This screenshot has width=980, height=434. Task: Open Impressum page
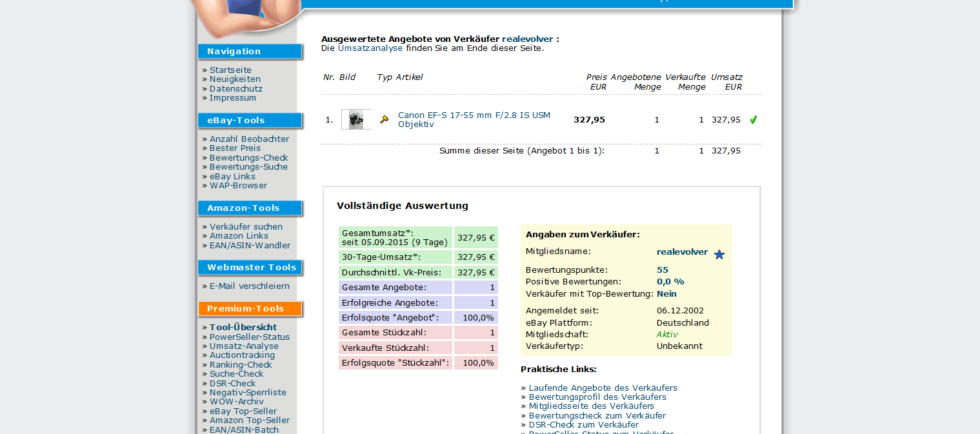click(232, 98)
